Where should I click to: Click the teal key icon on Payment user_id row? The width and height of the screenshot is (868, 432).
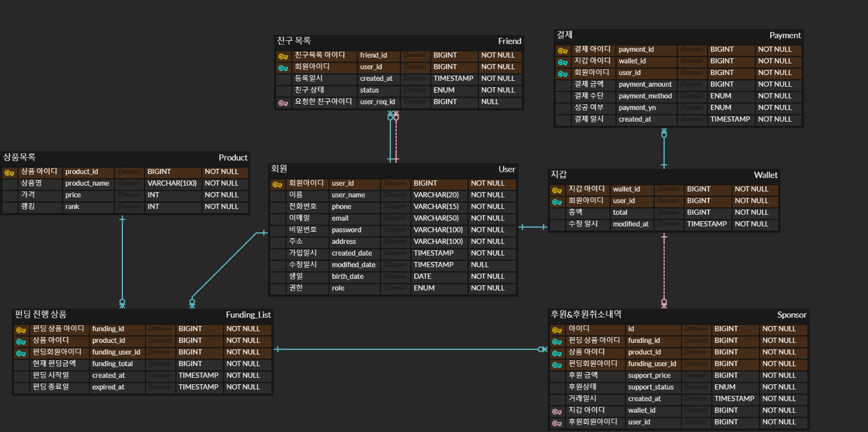click(x=563, y=73)
